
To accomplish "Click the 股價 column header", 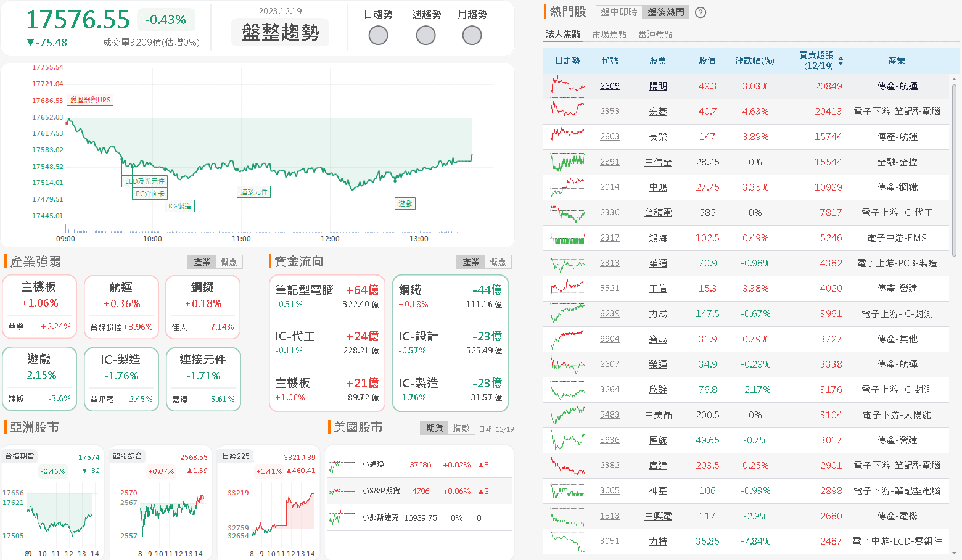I will click(x=707, y=60).
